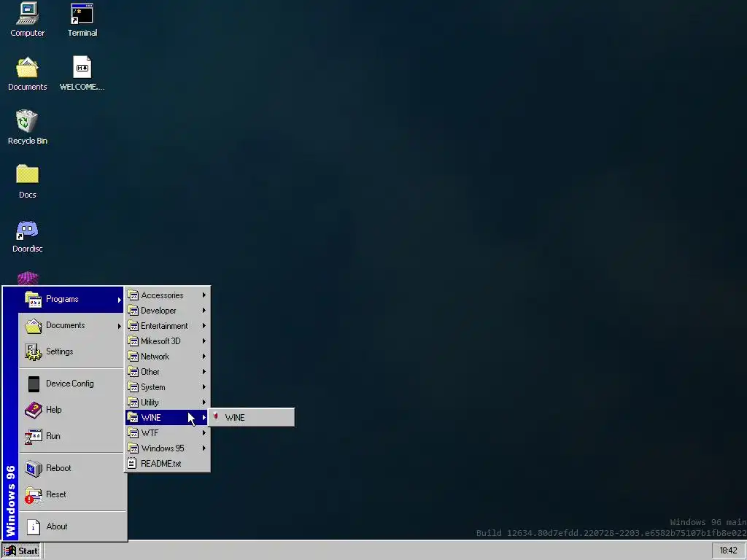Select Utility in the Programs menu
747x560 pixels.
167,402
